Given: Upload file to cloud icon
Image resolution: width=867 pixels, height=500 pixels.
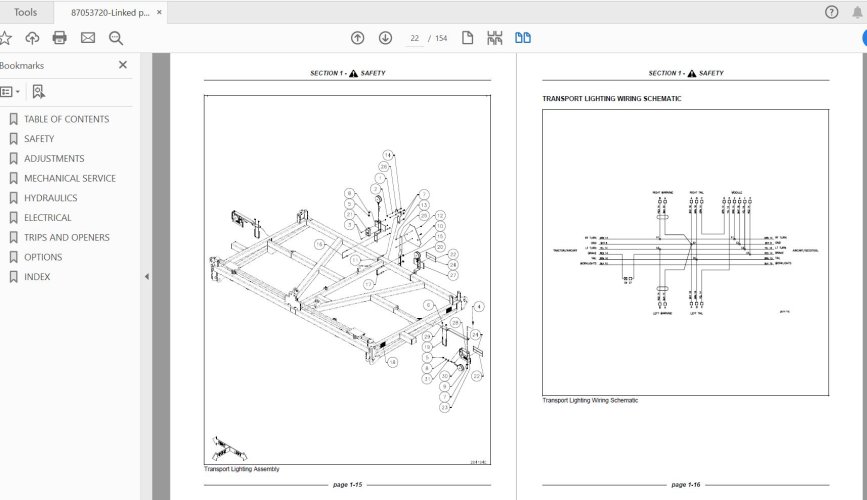Looking at the screenshot, I should [32, 38].
